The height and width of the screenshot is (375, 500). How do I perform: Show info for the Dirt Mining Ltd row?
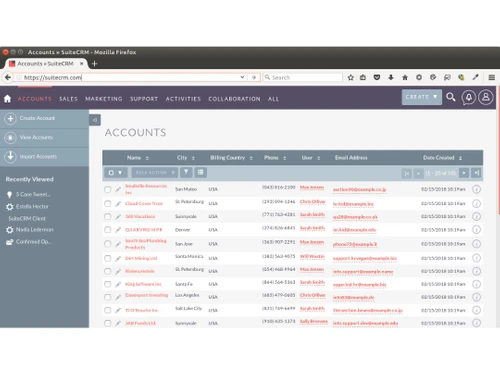[x=476, y=258]
